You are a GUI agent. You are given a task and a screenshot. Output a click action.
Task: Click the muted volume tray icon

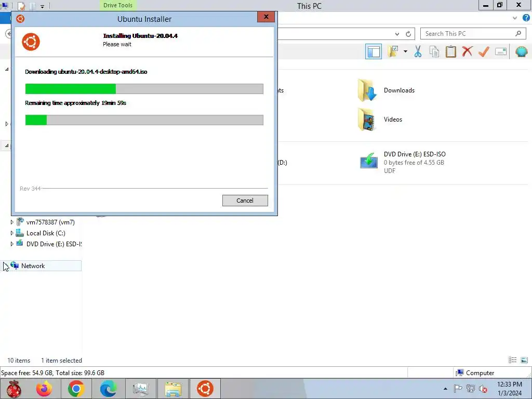483,389
